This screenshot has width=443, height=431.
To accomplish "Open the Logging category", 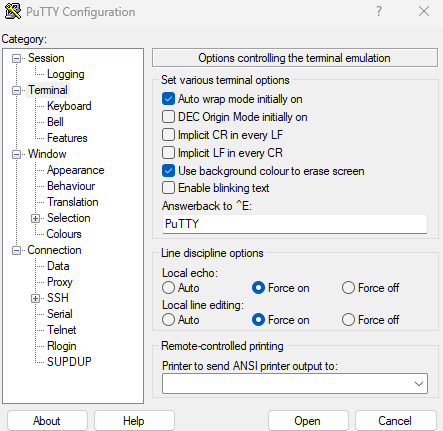I will [x=66, y=74].
